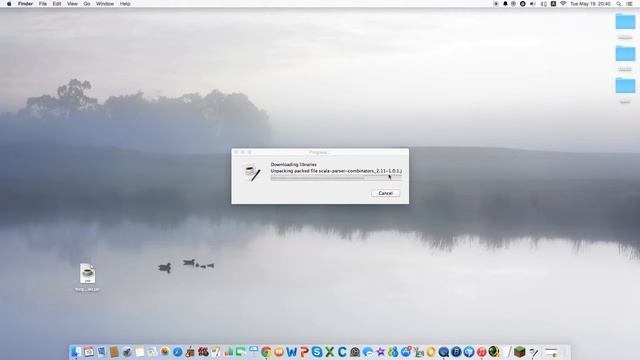Launch Minecraft from the Dock
The height and width of the screenshot is (360, 640).
click(x=519, y=351)
